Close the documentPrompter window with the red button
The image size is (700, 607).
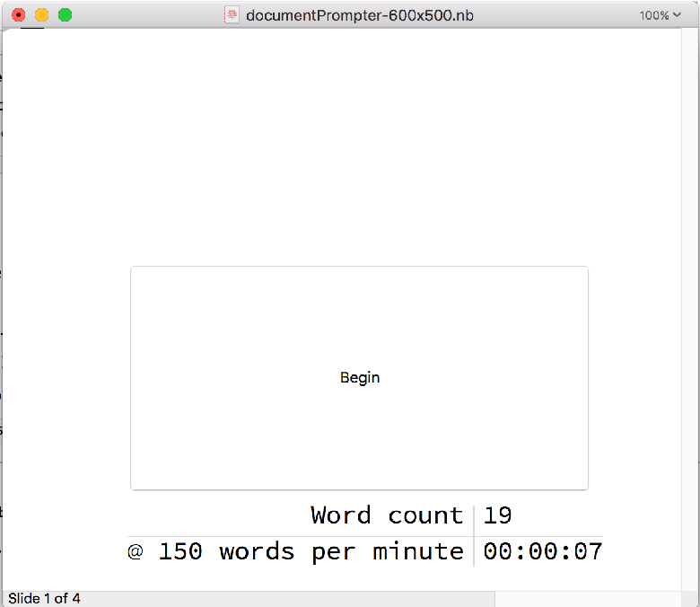pyautogui.click(x=18, y=15)
